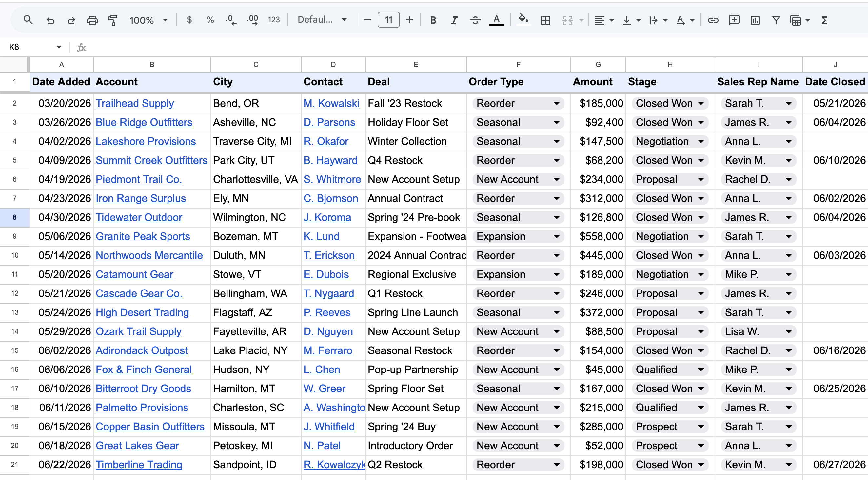
Task: Insert a chart
Action: coord(755,20)
